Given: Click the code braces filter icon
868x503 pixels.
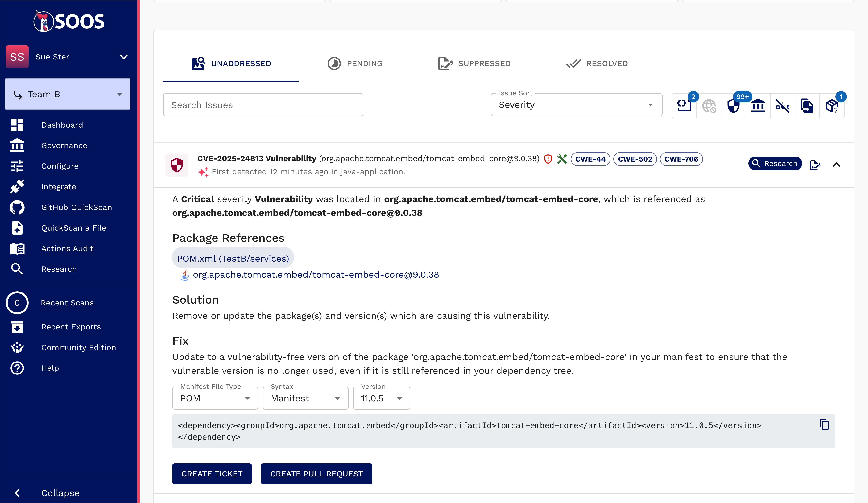Looking at the screenshot, I should (x=684, y=106).
